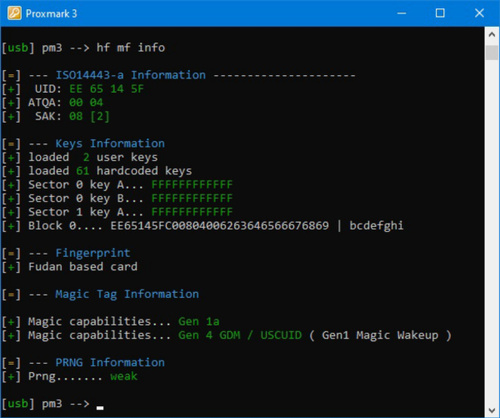Click the ATQA value 00 04
Screen dimensions: 500x418
[x=86, y=102]
